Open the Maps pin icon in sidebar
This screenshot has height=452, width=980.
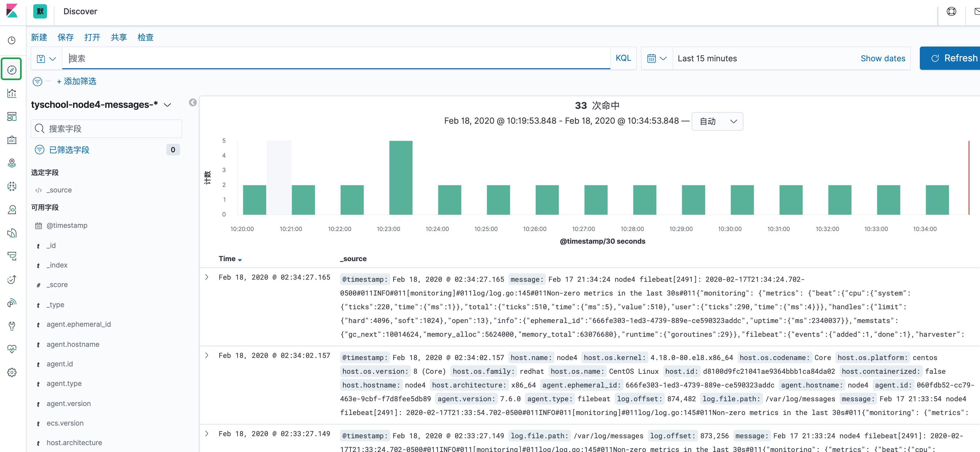[12, 163]
